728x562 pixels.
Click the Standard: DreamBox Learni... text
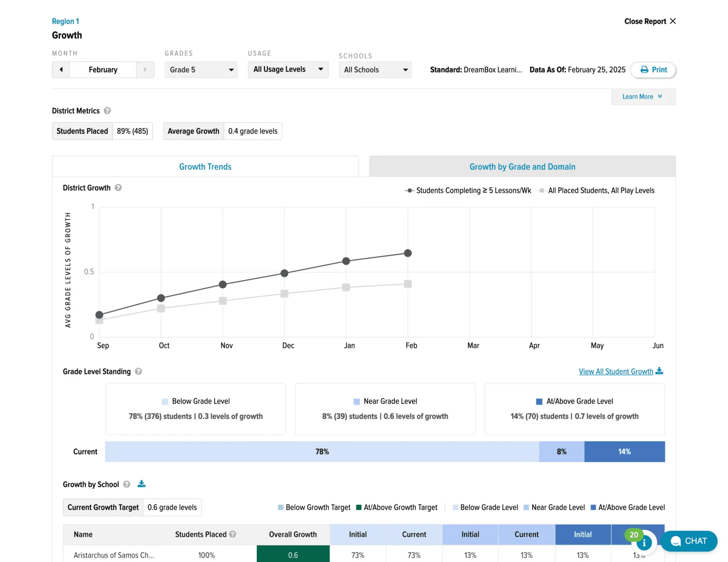click(476, 70)
